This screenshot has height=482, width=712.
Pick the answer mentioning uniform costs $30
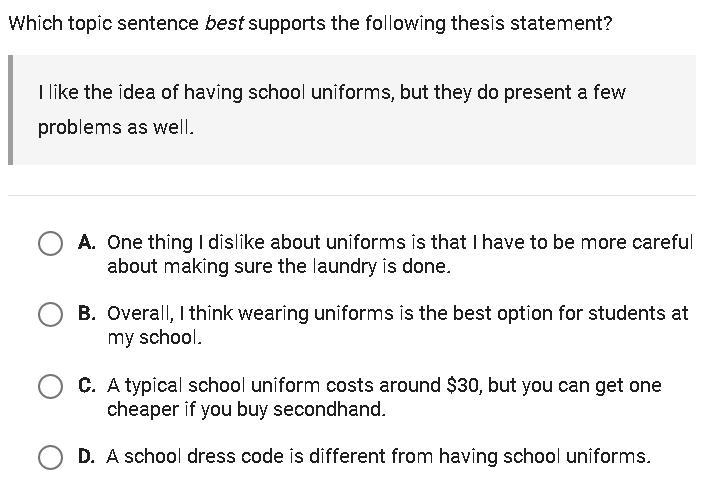click(x=384, y=397)
